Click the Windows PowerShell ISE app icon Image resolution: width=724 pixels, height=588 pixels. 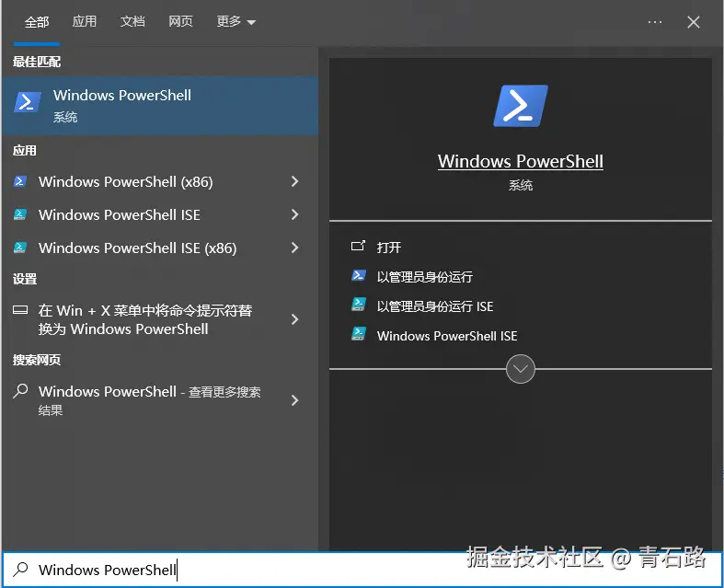pyautogui.click(x=20, y=214)
